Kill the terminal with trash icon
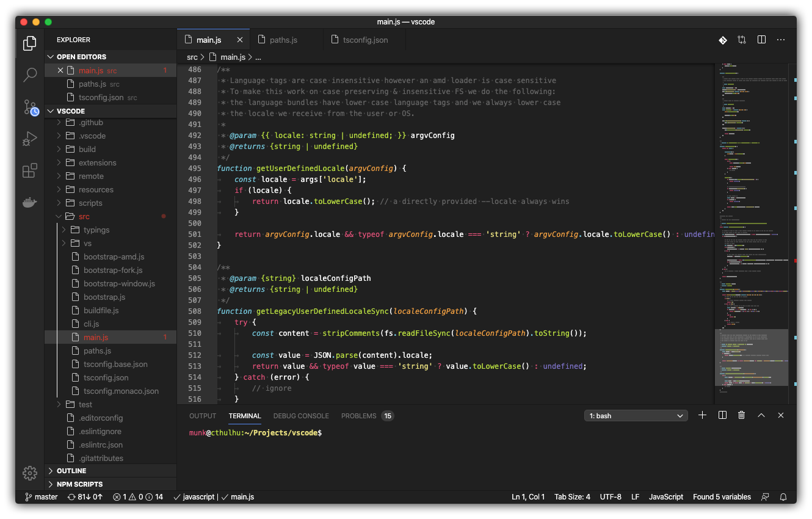812x519 pixels. pos(742,415)
